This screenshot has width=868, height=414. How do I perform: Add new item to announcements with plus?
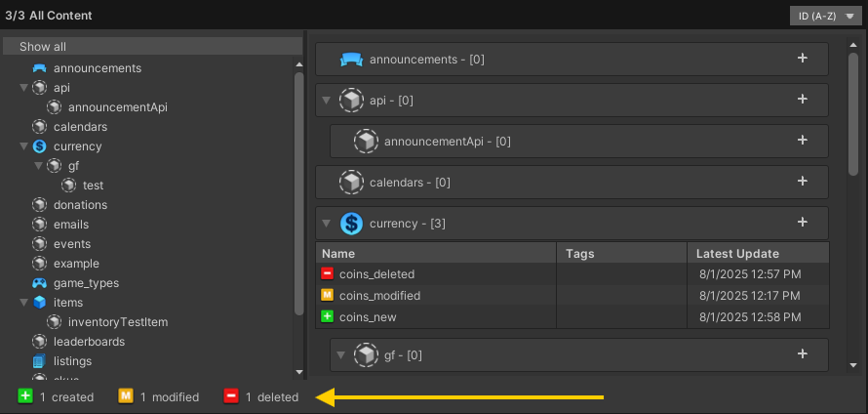click(x=803, y=59)
